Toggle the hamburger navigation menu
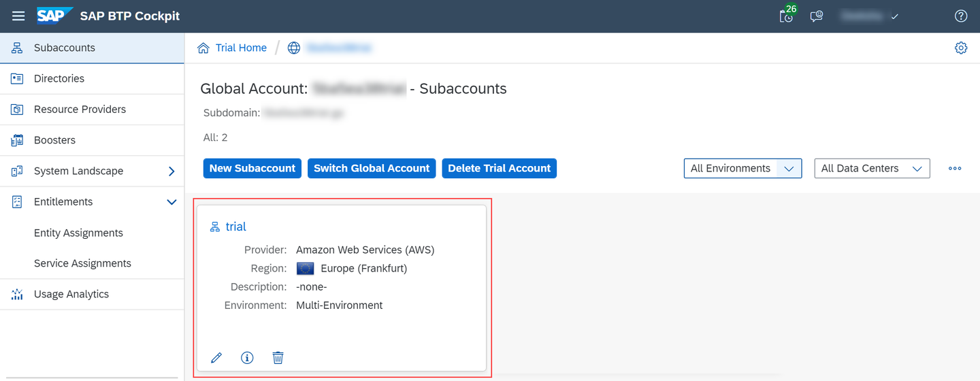The width and height of the screenshot is (980, 381). coord(18,16)
